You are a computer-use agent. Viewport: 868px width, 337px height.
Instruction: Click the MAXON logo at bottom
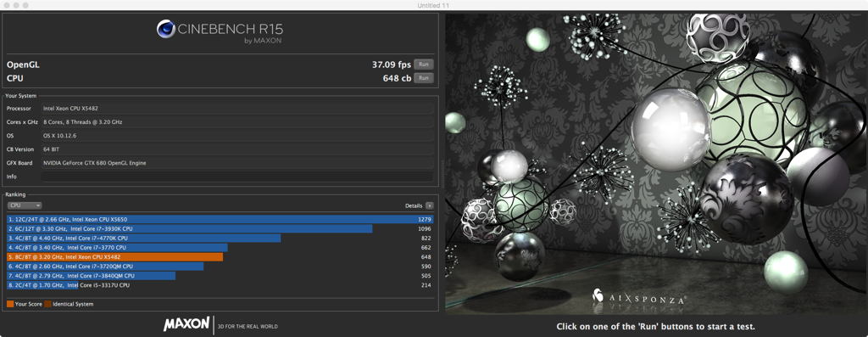click(x=186, y=324)
